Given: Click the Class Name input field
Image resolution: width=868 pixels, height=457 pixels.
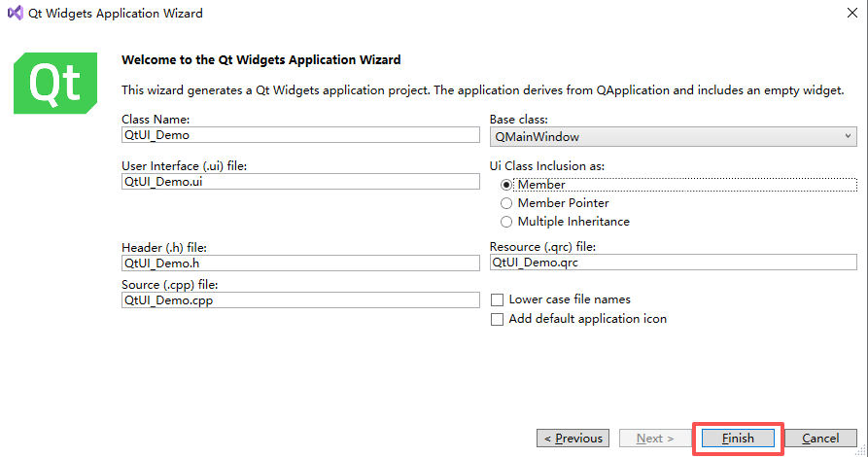Looking at the screenshot, I should (300, 135).
